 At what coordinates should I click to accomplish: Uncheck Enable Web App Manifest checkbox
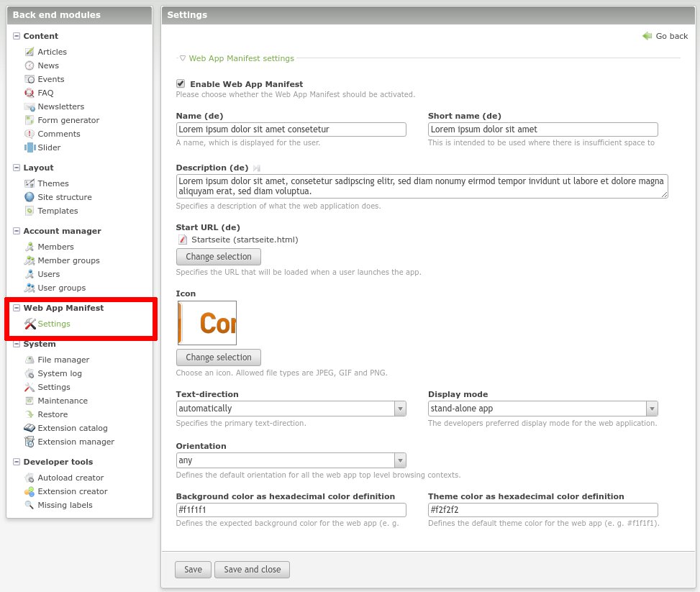click(x=181, y=83)
